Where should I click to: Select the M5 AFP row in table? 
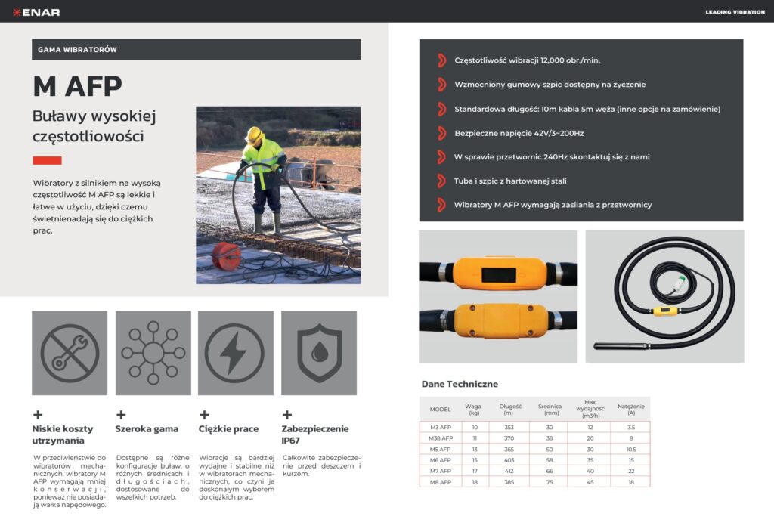[534, 448]
